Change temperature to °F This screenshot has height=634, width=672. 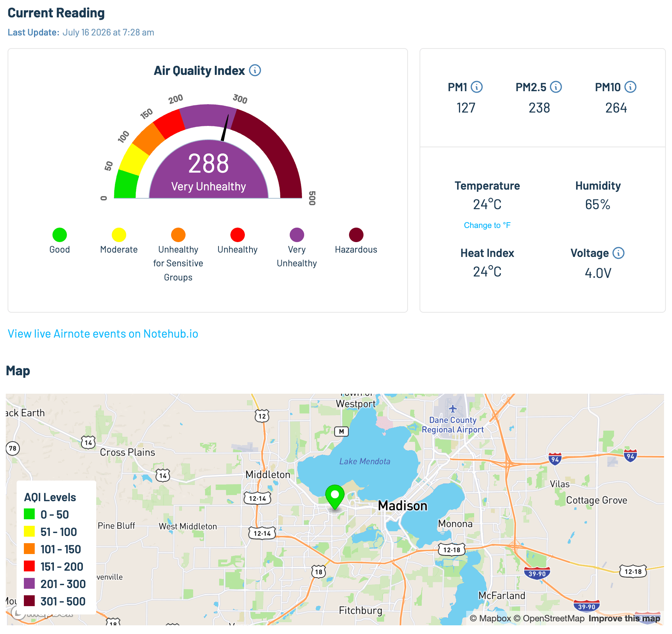487,225
